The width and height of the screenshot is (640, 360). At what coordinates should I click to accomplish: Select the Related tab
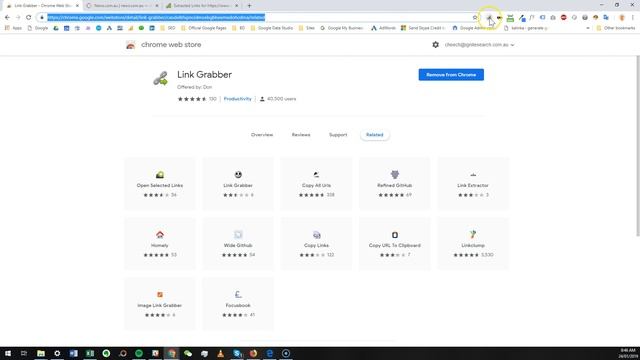click(x=375, y=135)
